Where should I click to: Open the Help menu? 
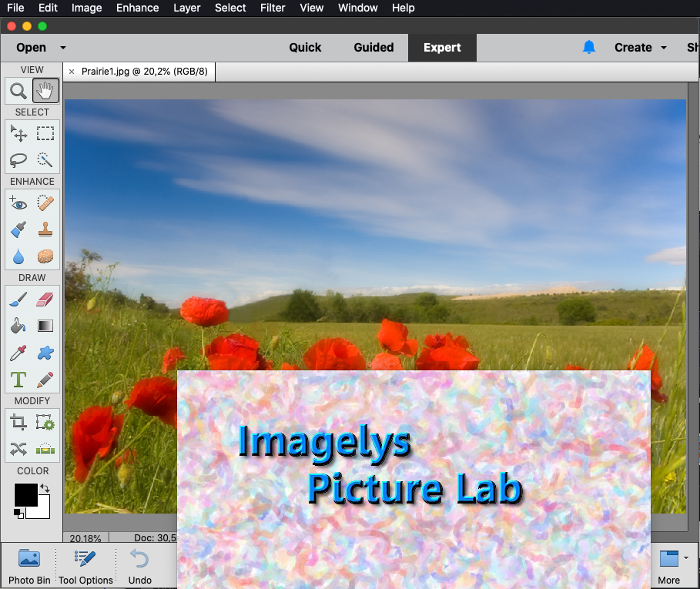point(403,8)
